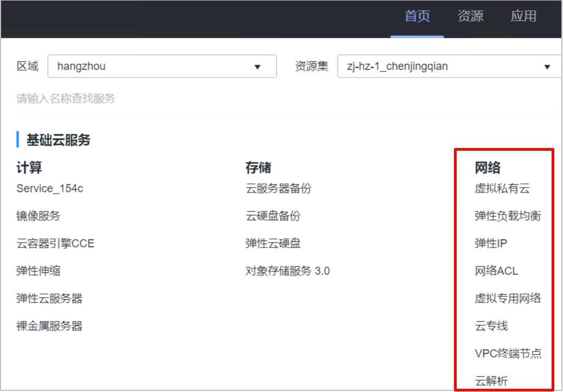Screen dimensions: 563x392
Task: Open 弹性云服务器
Action: [49, 298]
